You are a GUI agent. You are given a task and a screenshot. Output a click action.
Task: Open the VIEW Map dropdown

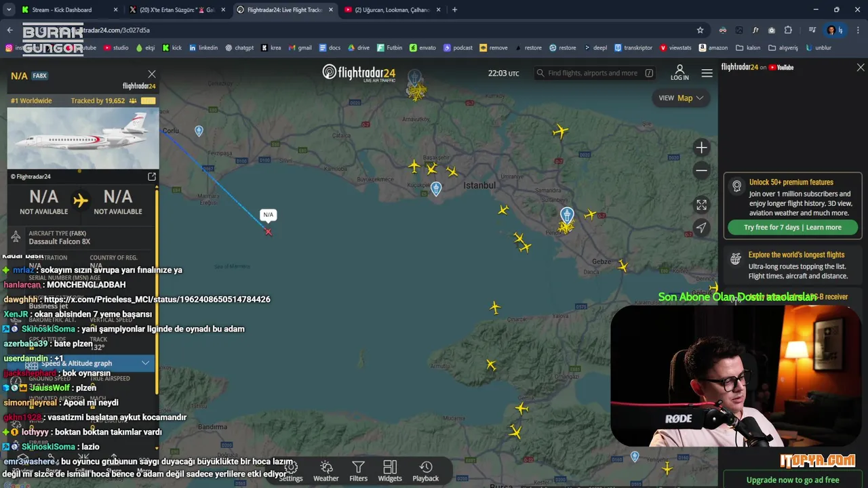tap(681, 98)
